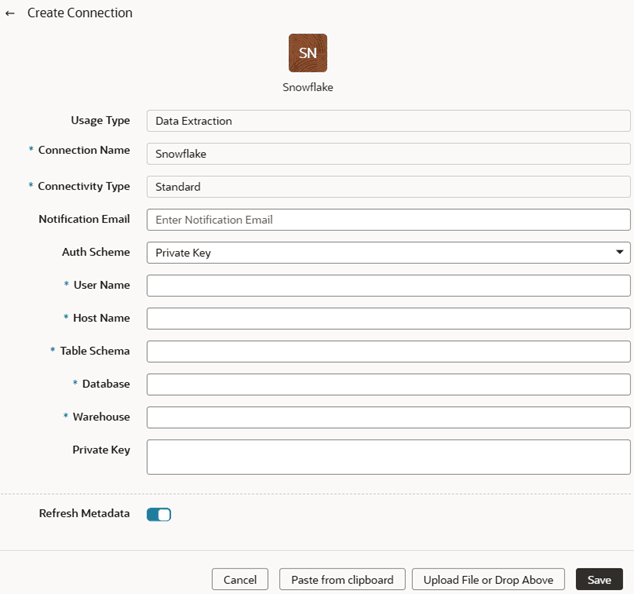Viewport: 634px width, 594px height.
Task: Click the Save button
Action: [x=599, y=579]
